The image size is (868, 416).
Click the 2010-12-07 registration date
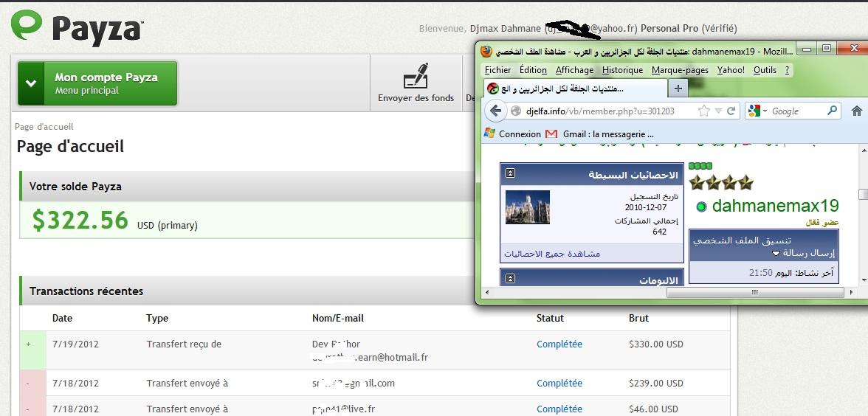646,207
